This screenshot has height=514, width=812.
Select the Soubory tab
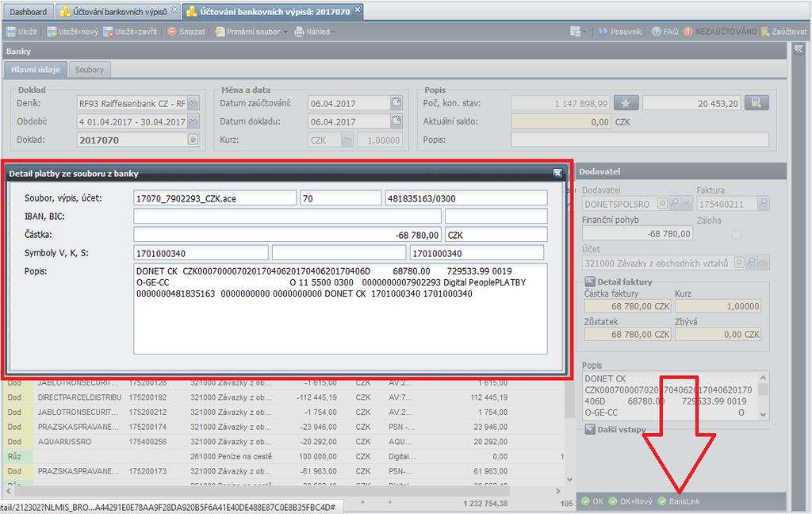[89, 70]
